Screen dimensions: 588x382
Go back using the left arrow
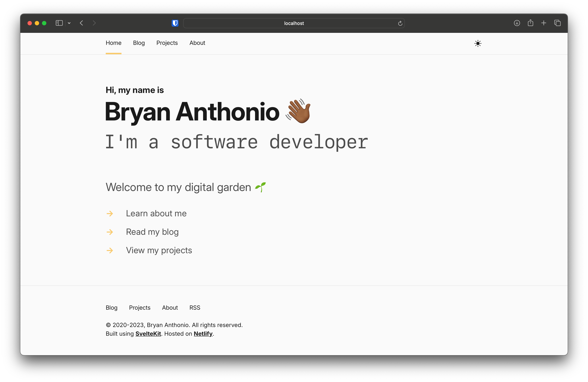(81, 23)
